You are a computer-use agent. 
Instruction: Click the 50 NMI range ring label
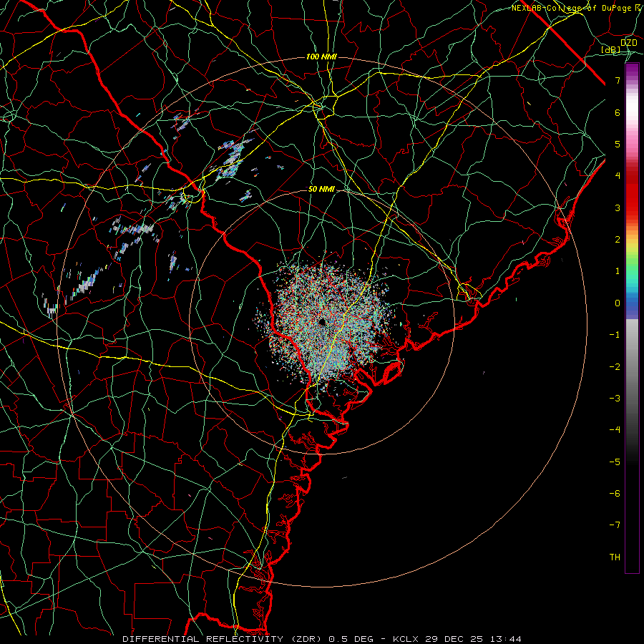pyautogui.click(x=321, y=189)
